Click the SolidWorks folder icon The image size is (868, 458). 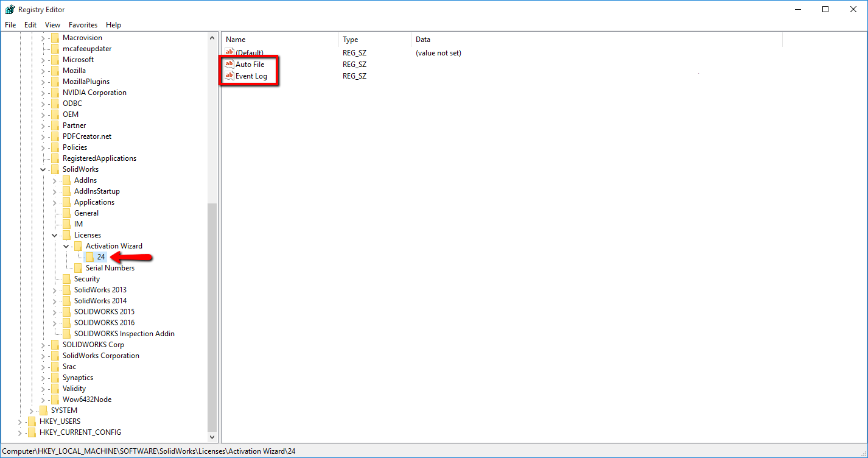(x=56, y=169)
